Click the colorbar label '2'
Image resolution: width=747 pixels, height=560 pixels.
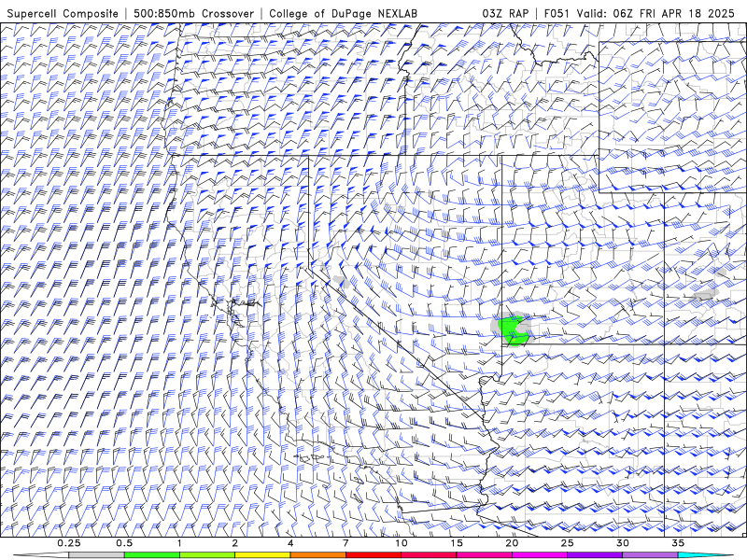pyautogui.click(x=235, y=543)
